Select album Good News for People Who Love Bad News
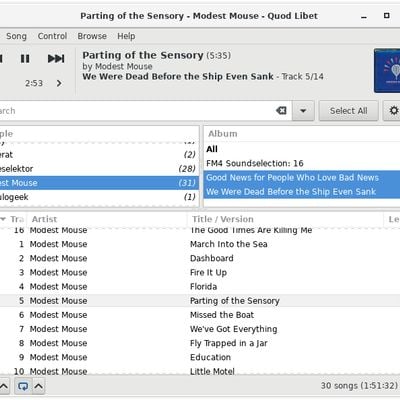Viewport: 400px width, 400px height. tap(302, 177)
